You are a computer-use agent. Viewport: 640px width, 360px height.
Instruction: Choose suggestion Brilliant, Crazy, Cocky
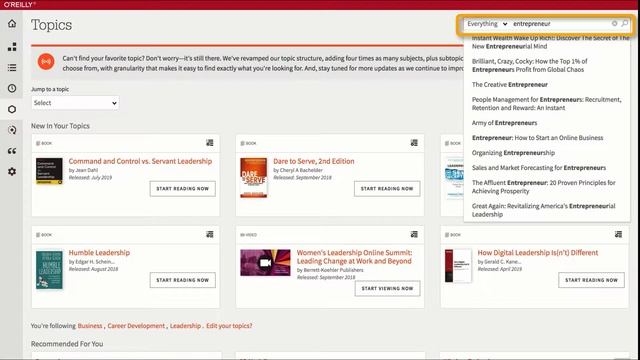click(x=529, y=65)
